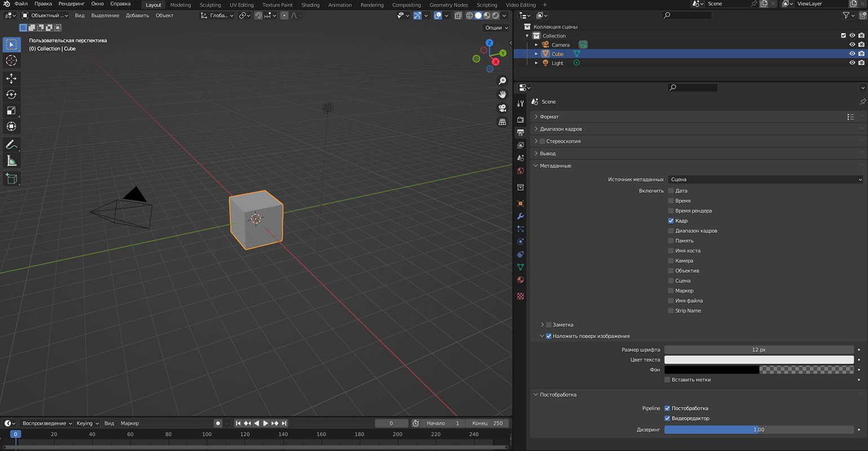Uncheck the Кадр metadata checkbox
This screenshot has width=868, height=451.
pos(671,221)
